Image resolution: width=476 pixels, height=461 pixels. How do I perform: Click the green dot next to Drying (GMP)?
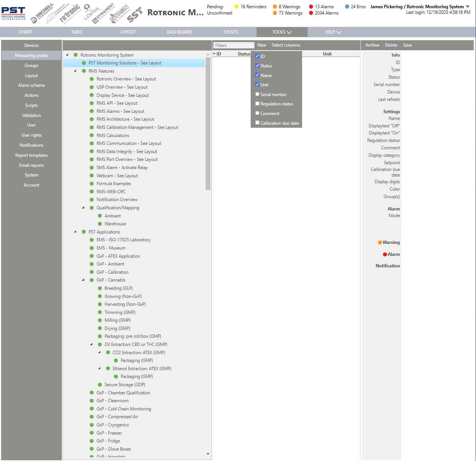click(x=100, y=328)
